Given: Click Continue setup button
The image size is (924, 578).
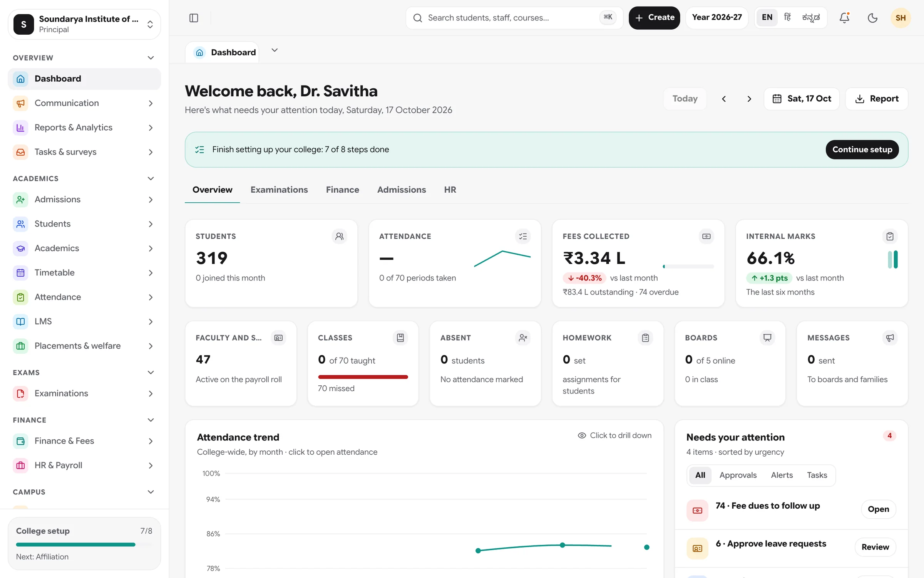Looking at the screenshot, I should 862,150.
